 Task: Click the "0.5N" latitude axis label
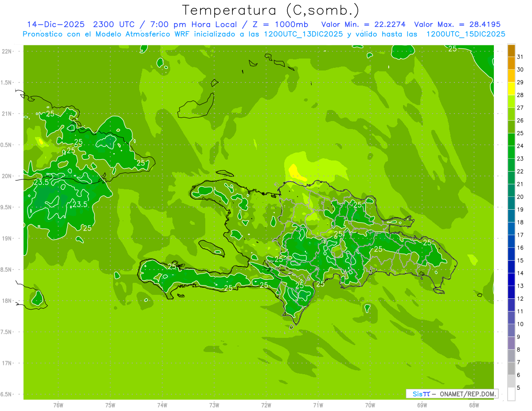[7, 145]
